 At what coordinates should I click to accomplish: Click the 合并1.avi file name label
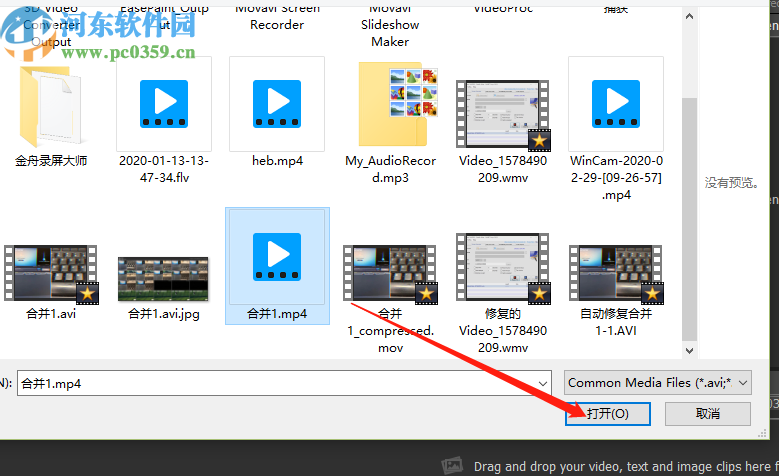51,314
